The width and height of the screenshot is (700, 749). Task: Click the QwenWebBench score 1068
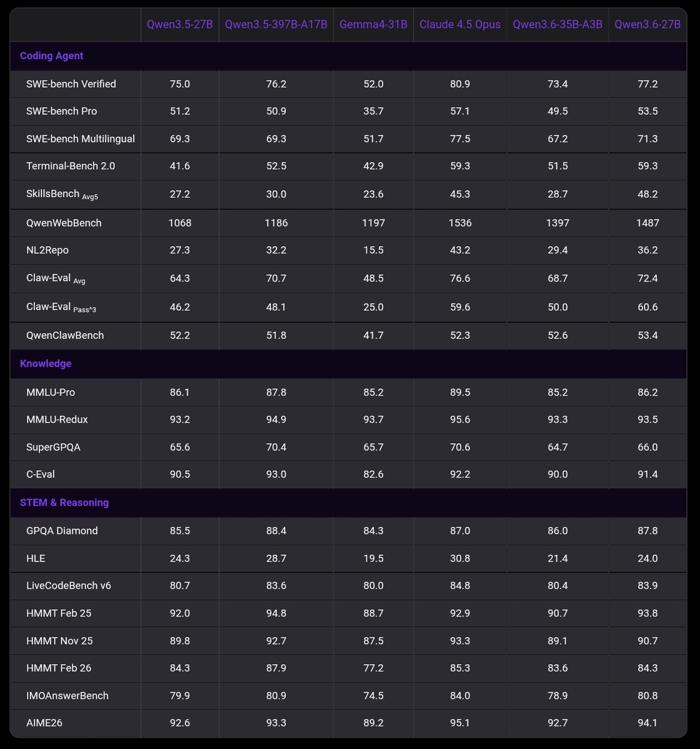pyautogui.click(x=180, y=223)
